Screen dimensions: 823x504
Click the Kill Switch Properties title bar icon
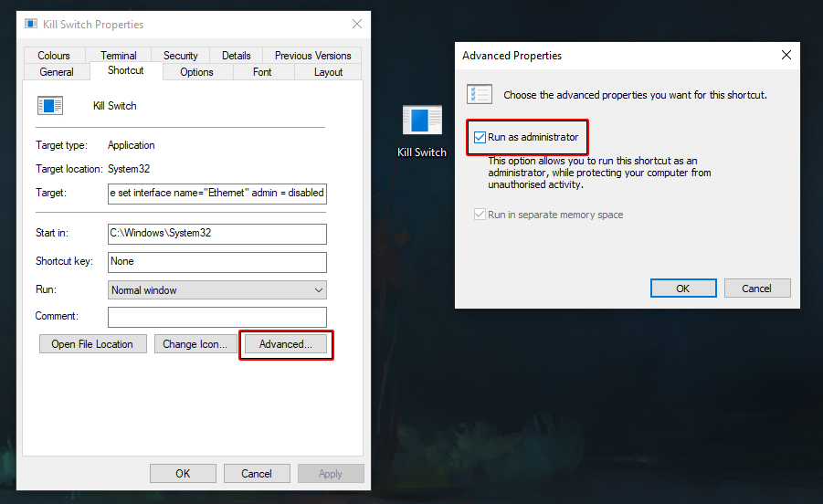click(x=31, y=24)
